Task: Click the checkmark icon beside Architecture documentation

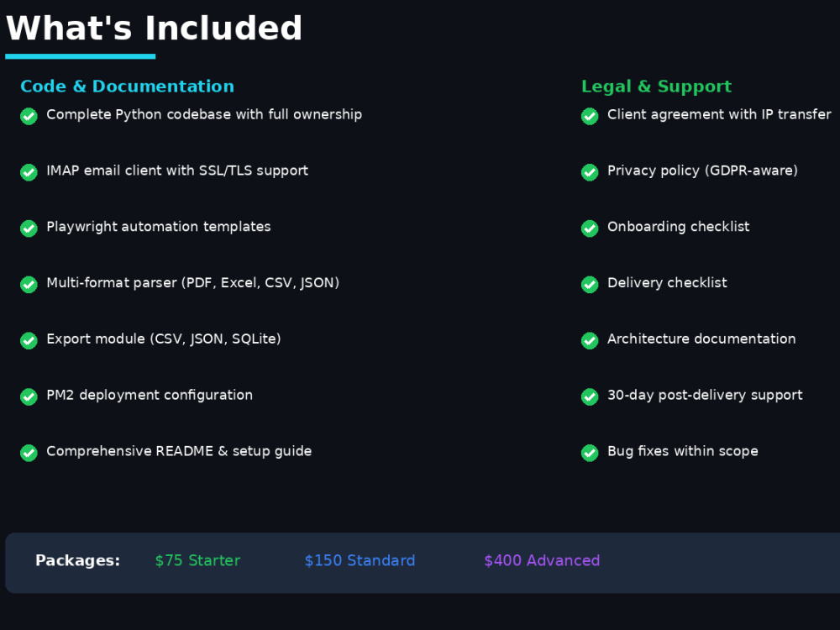Action: (x=590, y=341)
